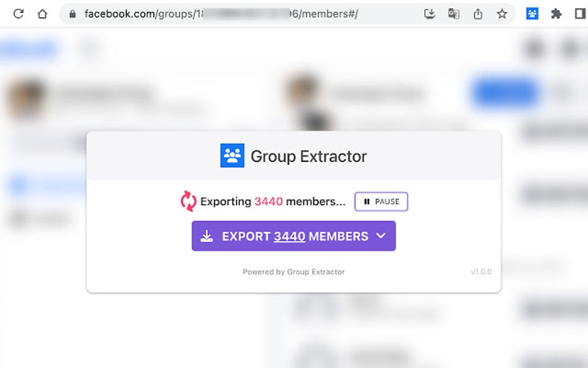Reload the page with the refresh icon
This screenshot has width=588, height=368.
point(18,14)
